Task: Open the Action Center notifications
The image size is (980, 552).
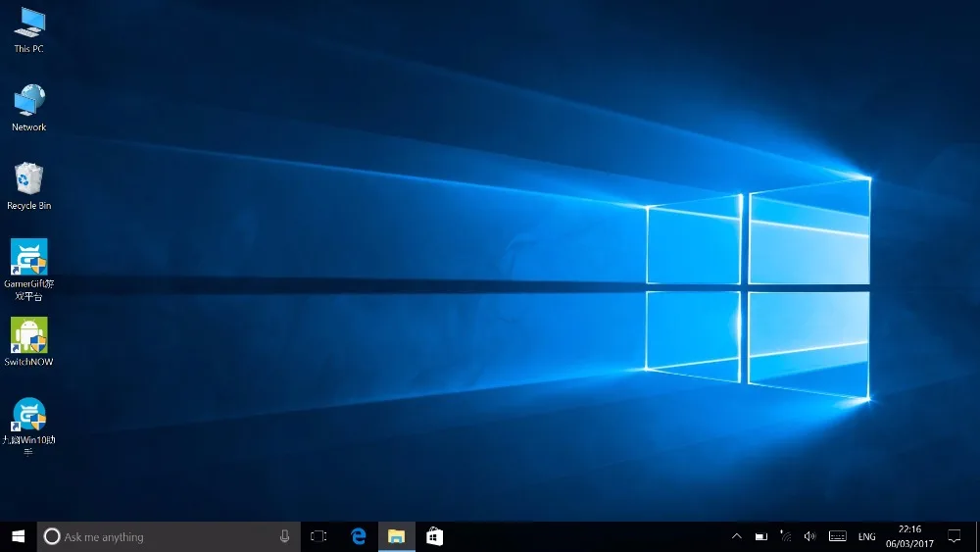Action: click(x=955, y=536)
